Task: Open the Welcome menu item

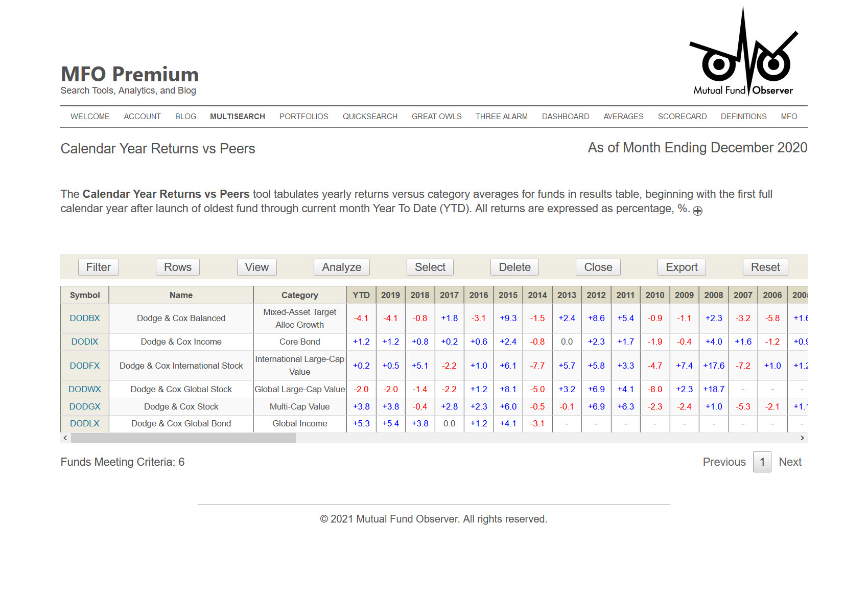Action: [x=90, y=117]
